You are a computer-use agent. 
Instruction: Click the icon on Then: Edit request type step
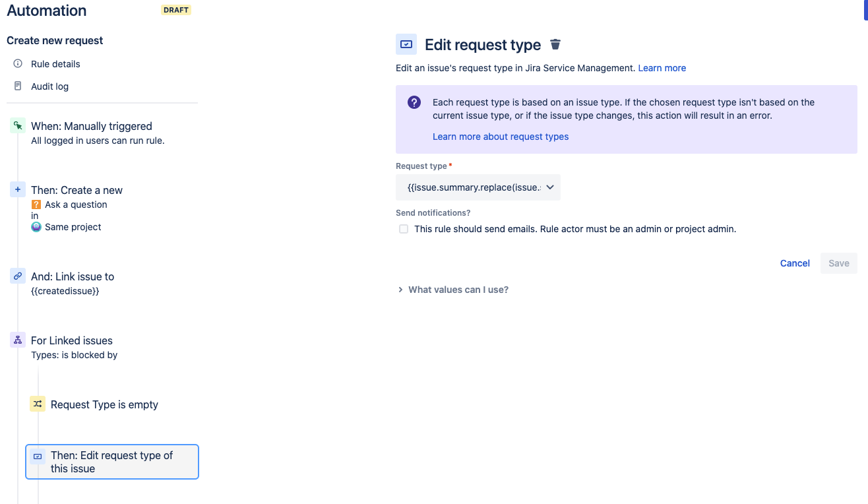point(38,455)
